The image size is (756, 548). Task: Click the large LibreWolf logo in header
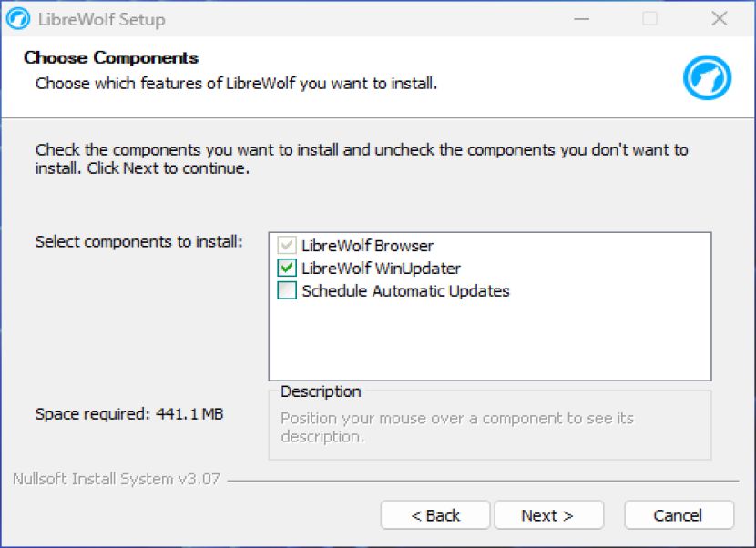tap(707, 77)
